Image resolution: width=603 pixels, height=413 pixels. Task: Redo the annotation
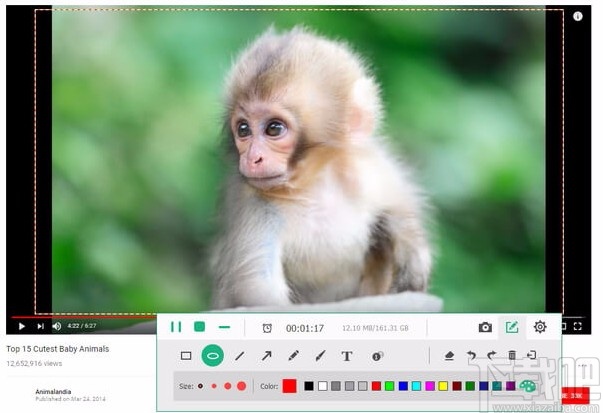(491, 355)
